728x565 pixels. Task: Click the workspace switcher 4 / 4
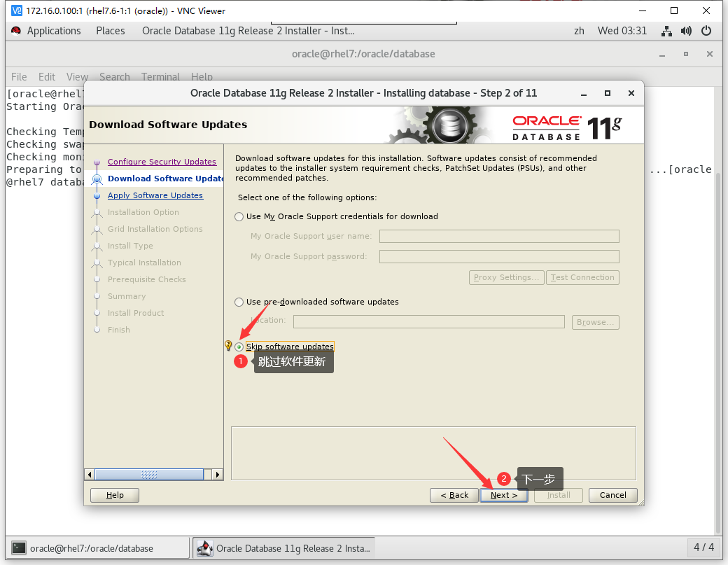(704, 547)
